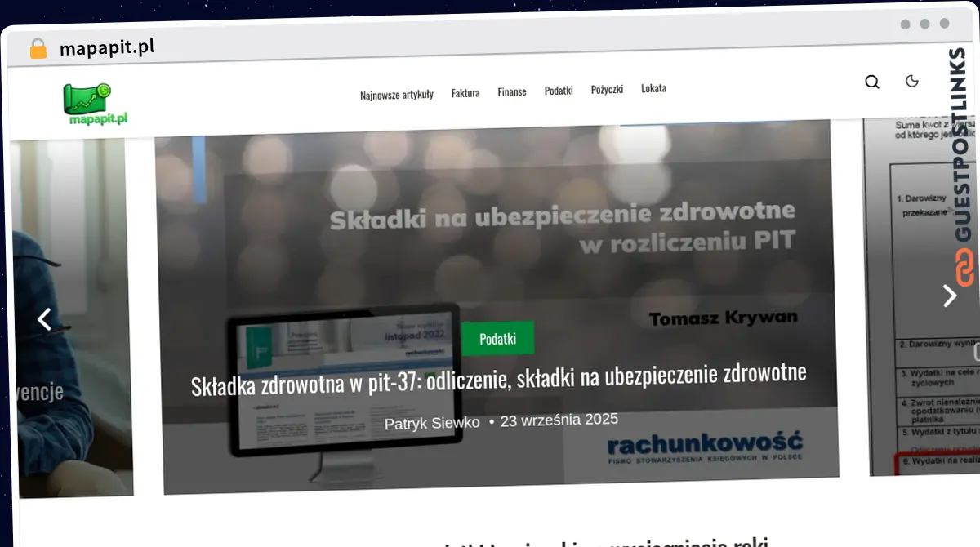
Task: Click the green Podatki category badge
Action: [x=498, y=339]
